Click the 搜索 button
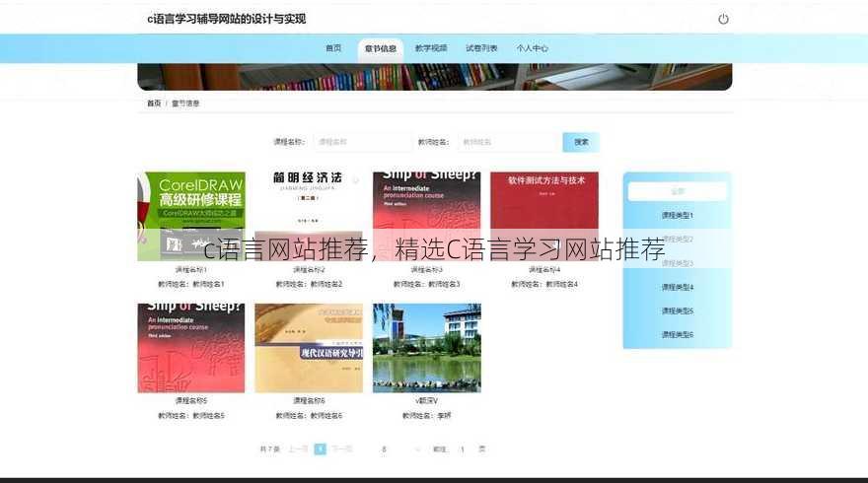Image resolution: width=868 pixels, height=483 pixels. [581, 142]
